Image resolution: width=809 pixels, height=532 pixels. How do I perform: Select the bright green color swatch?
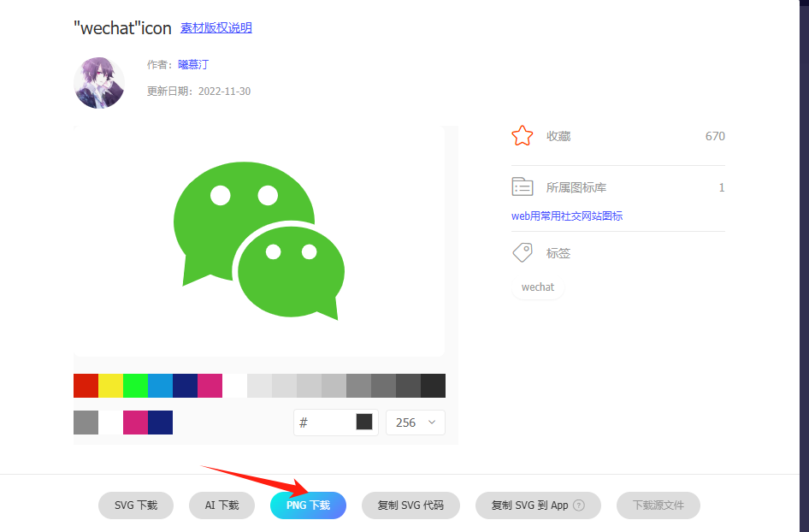[x=135, y=386]
